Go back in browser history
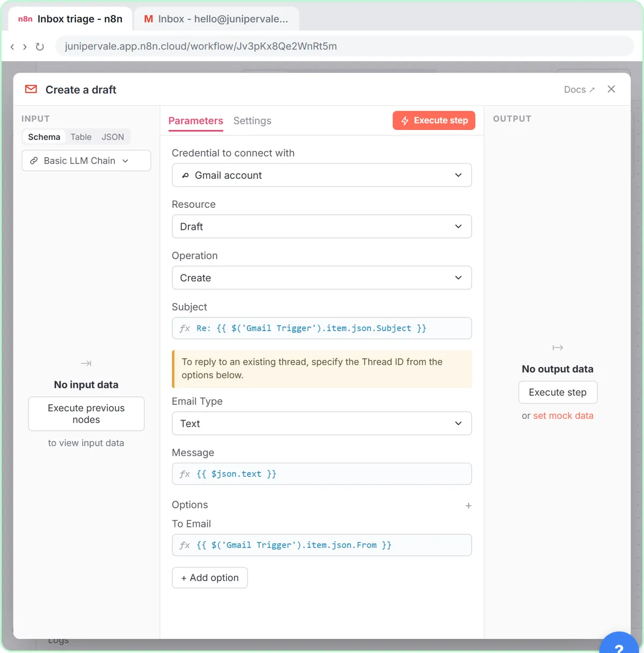 12,47
